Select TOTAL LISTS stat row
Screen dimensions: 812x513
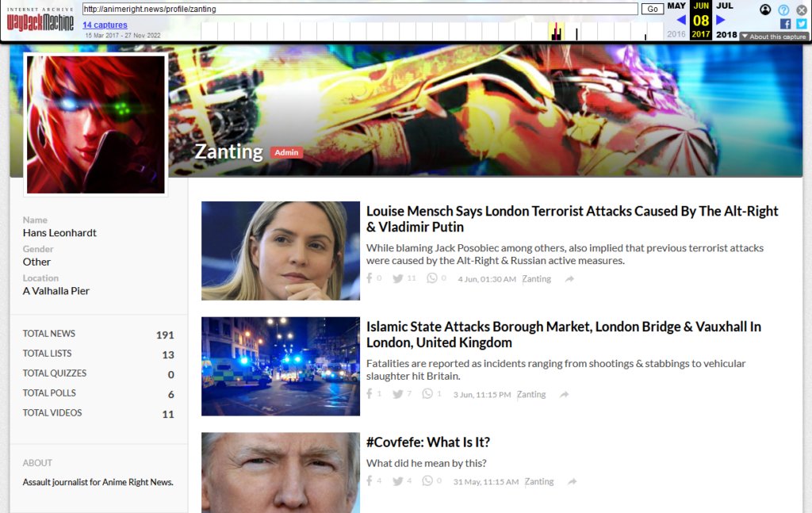tap(98, 354)
